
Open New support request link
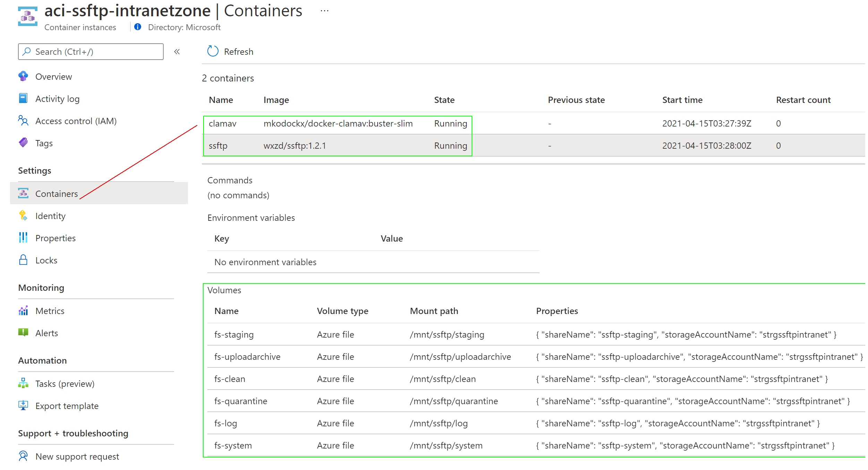[x=77, y=456]
